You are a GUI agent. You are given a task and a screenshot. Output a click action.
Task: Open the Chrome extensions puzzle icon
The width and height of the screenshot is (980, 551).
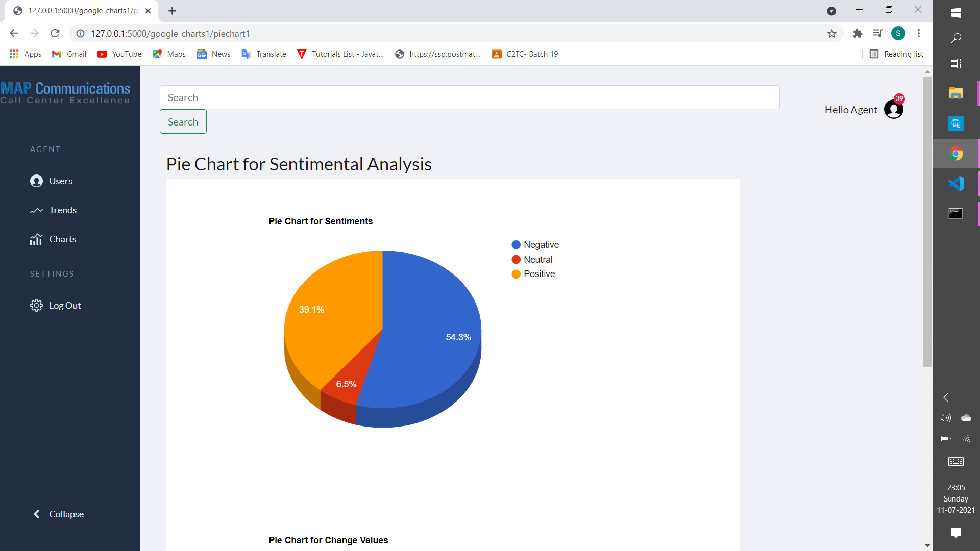pyautogui.click(x=857, y=33)
